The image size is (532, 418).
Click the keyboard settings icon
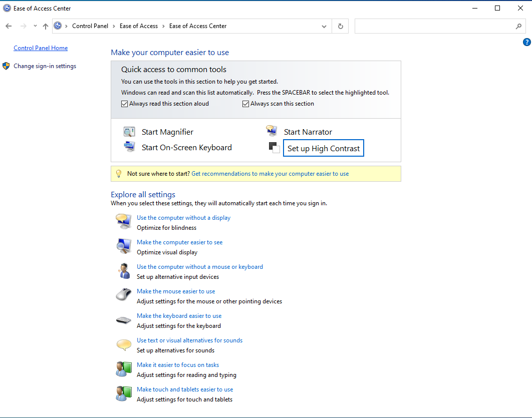click(x=124, y=320)
